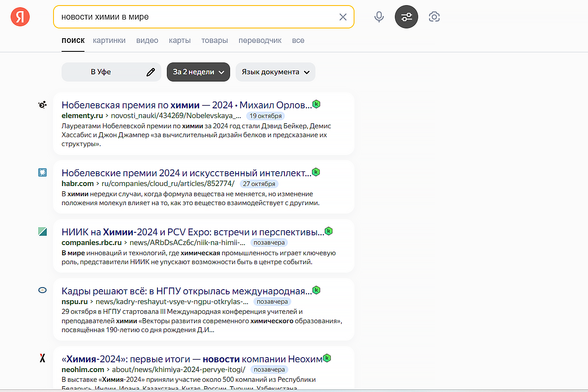This screenshot has width=588, height=392.
Task: Toggle the search filters settings icon
Action: (406, 17)
